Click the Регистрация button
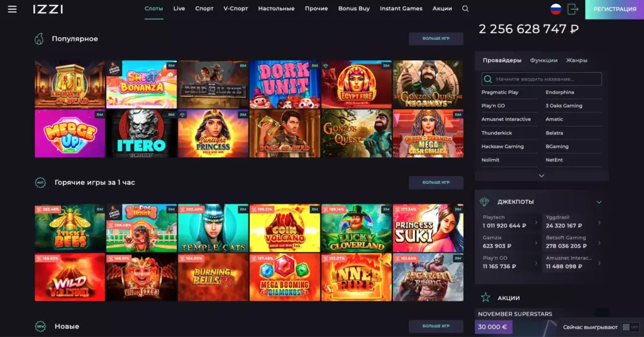The height and width of the screenshot is (337, 644). point(614,9)
